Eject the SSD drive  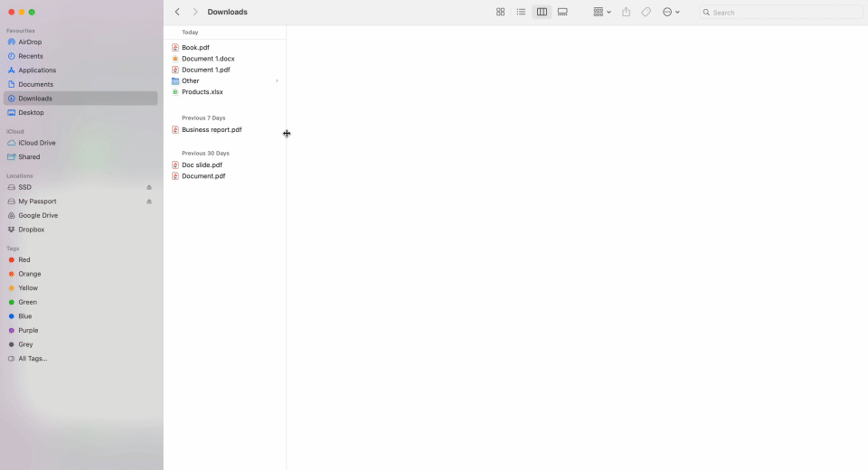click(149, 187)
